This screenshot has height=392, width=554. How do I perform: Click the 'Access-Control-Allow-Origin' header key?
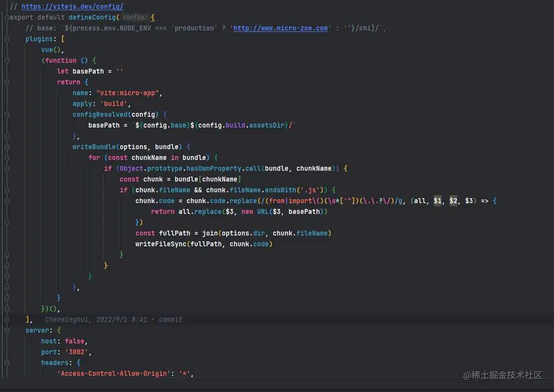(114, 374)
